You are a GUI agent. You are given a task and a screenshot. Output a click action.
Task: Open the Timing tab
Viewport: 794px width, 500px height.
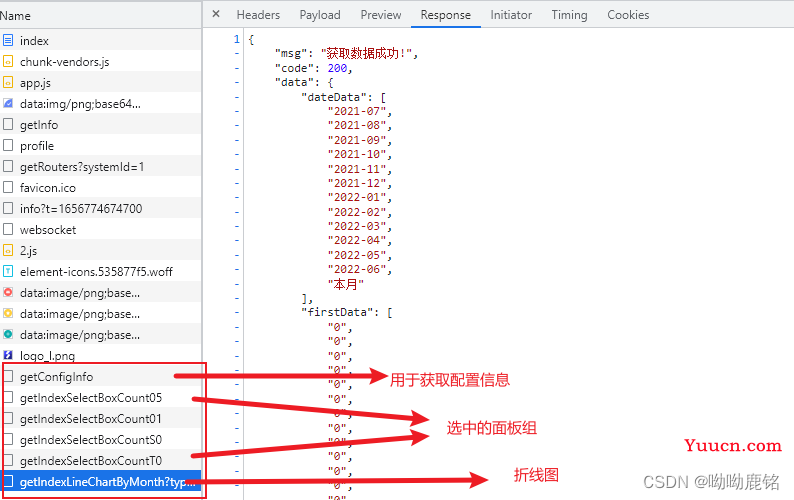coord(570,15)
